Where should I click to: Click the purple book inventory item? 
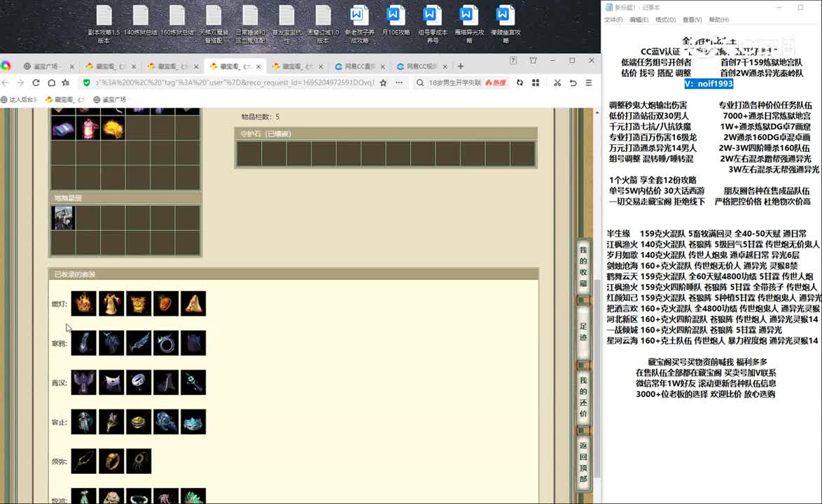point(63,128)
